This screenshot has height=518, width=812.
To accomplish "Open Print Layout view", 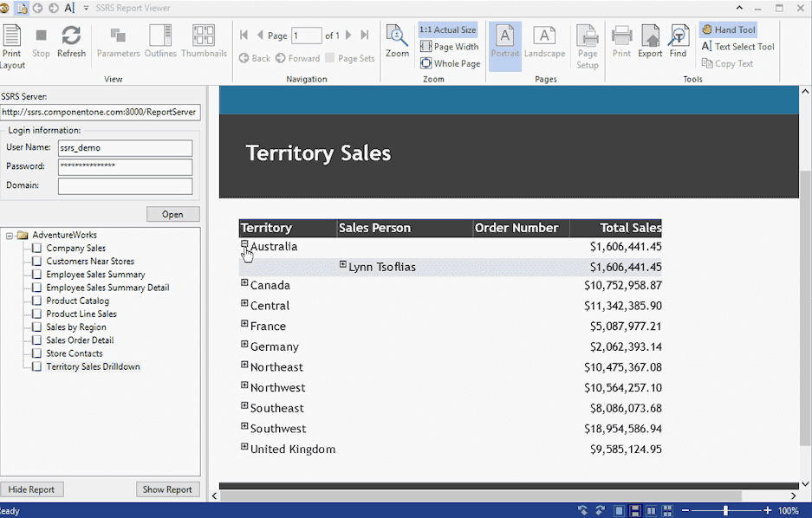I will click(x=11, y=47).
